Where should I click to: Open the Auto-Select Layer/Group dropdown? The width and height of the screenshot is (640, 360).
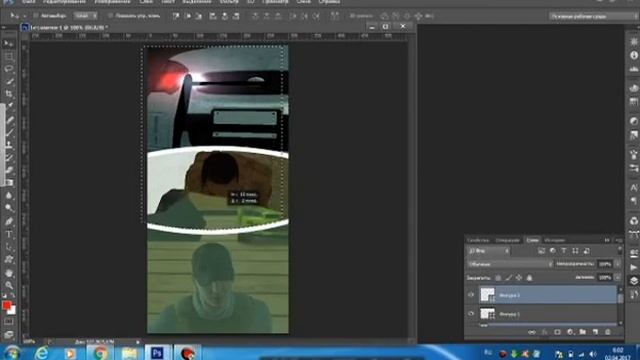click(85, 16)
